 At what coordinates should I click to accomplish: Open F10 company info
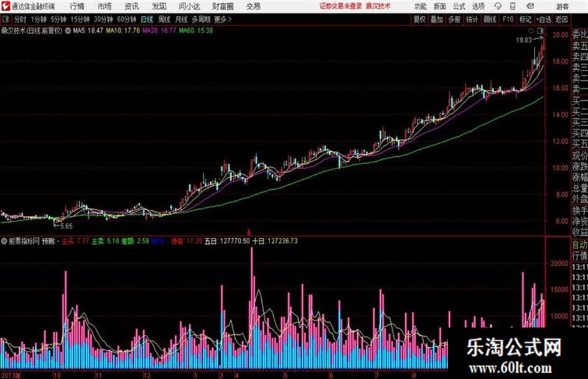[508, 19]
